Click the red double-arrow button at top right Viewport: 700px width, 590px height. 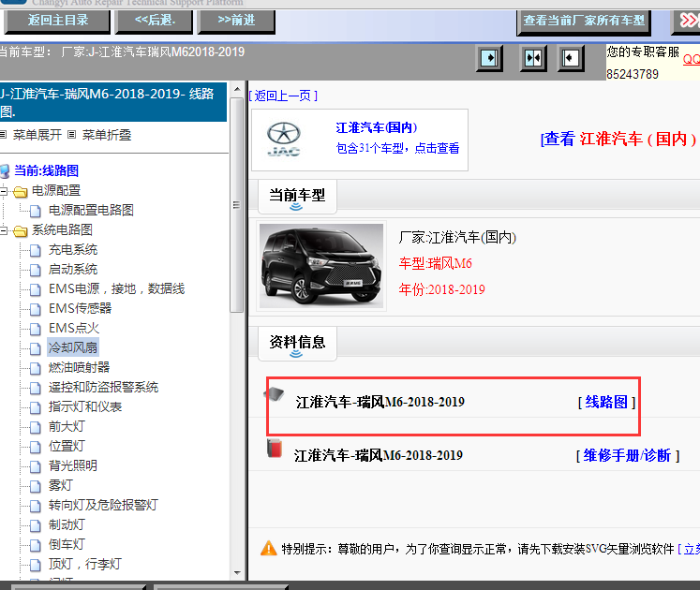tap(688, 21)
